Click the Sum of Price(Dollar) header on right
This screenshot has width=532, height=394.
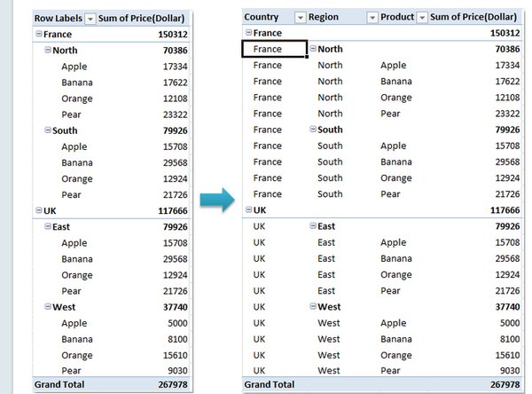click(x=473, y=17)
